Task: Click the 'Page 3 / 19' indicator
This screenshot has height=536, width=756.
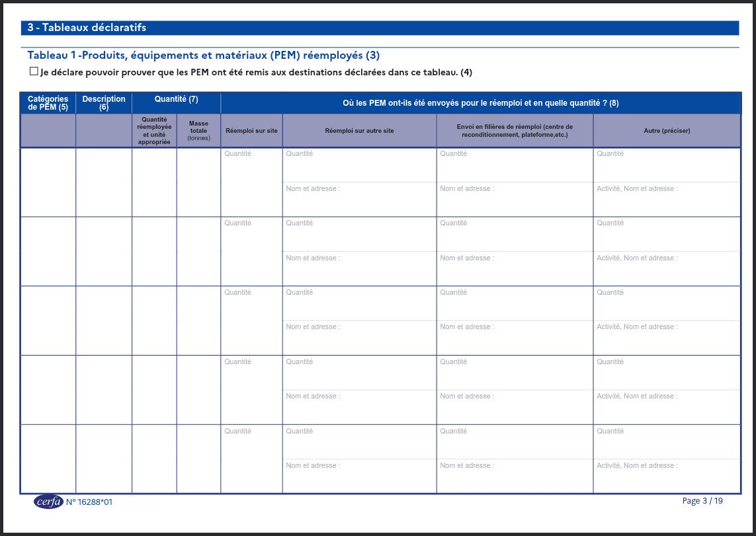Action: click(702, 501)
